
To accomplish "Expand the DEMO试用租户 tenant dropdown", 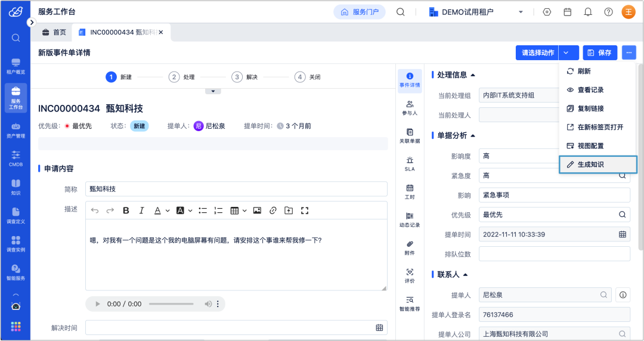I will (521, 12).
